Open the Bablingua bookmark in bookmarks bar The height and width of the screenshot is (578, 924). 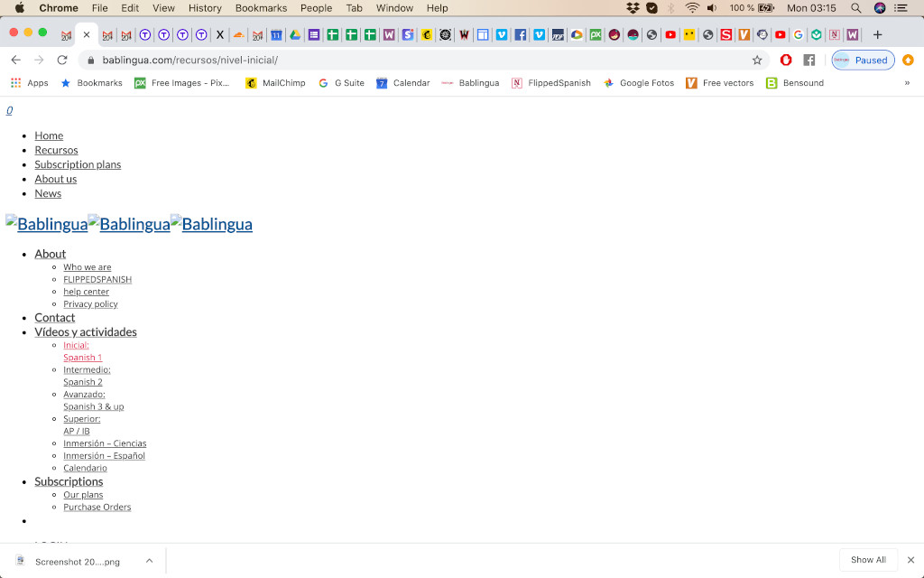(x=470, y=83)
